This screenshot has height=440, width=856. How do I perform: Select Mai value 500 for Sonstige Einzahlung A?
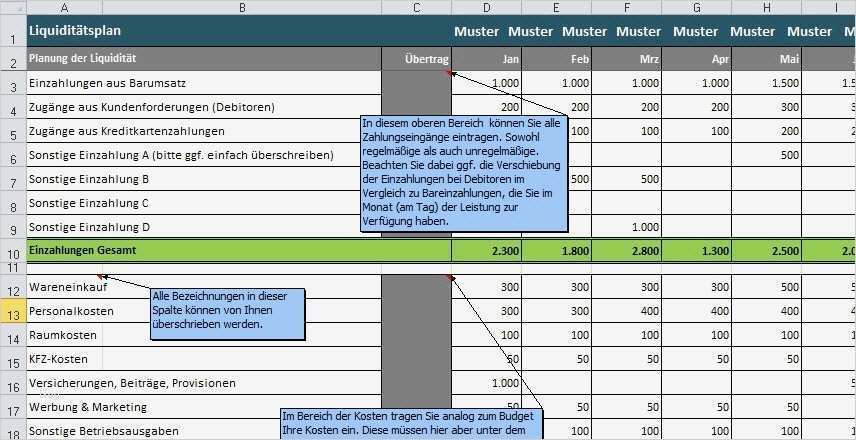pos(766,155)
